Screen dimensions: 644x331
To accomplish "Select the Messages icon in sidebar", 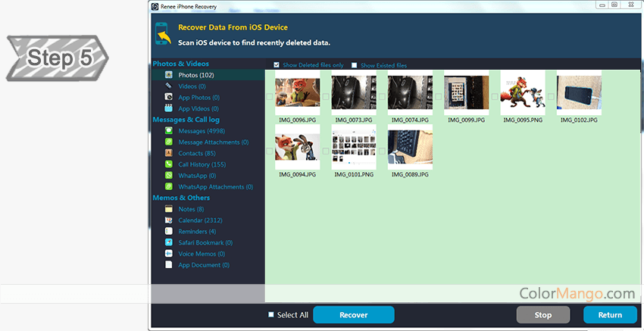I will [169, 131].
